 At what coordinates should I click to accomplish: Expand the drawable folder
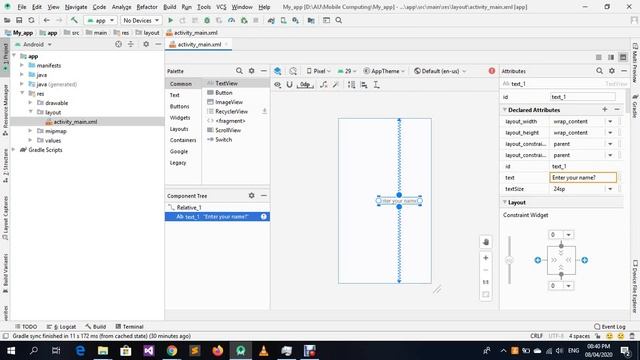tap(30, 103)
